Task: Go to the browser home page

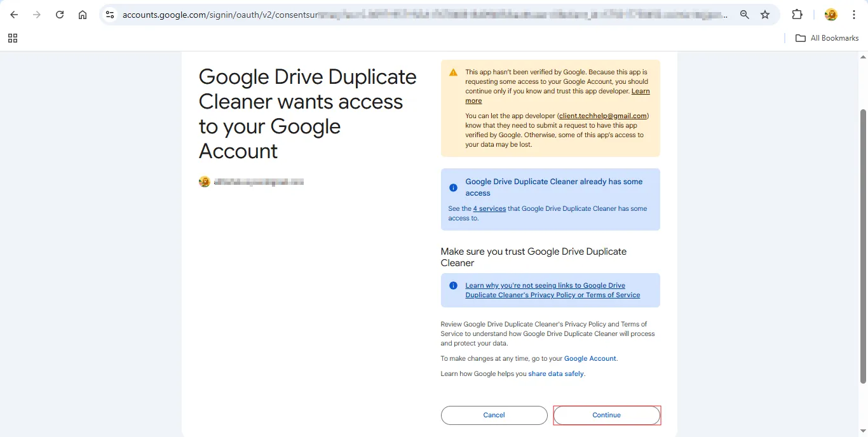Action: 83,15
